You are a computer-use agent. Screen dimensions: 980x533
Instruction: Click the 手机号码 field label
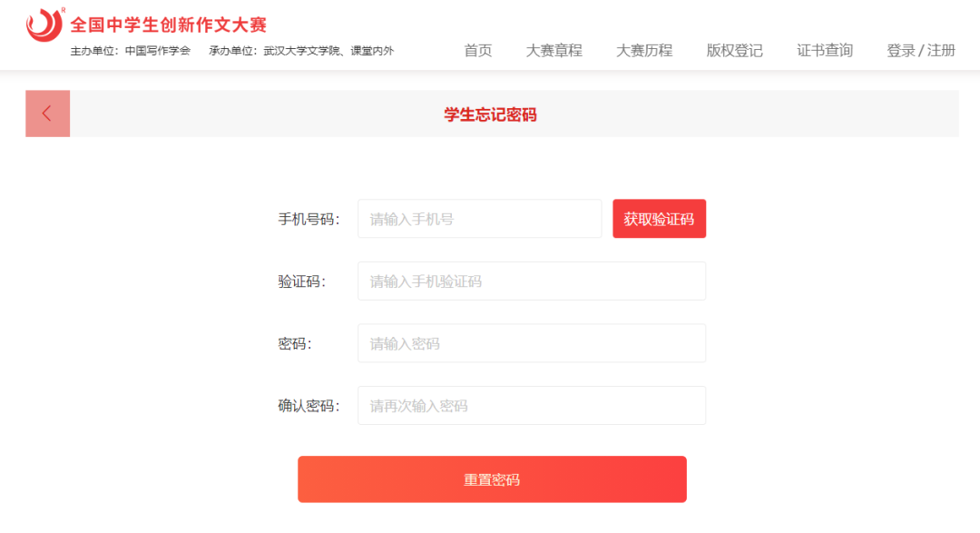309,220
